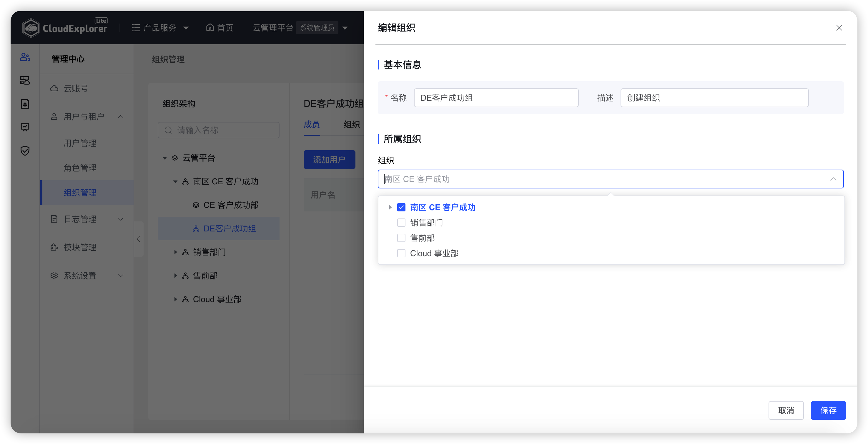Screen dimensions: 868x444
Task: Click the 名称 input with DE客户成功组
Action: point(496,98)
